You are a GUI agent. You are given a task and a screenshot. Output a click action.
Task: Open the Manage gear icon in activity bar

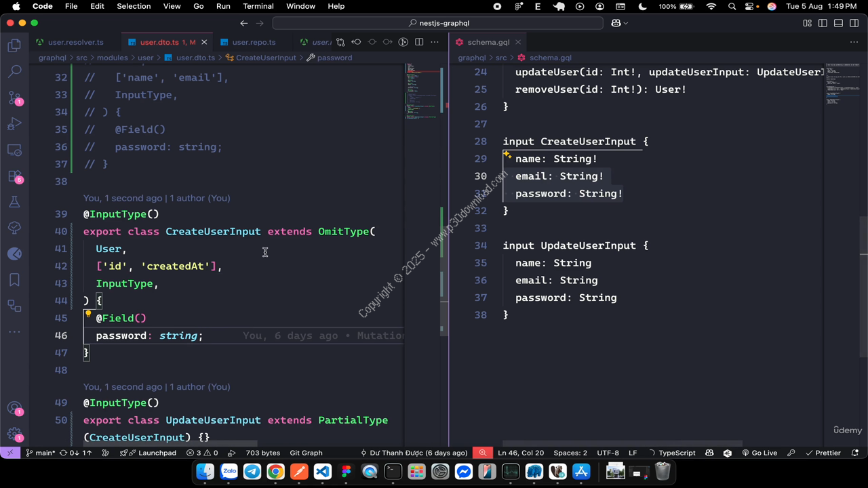(x=14, y=434)
